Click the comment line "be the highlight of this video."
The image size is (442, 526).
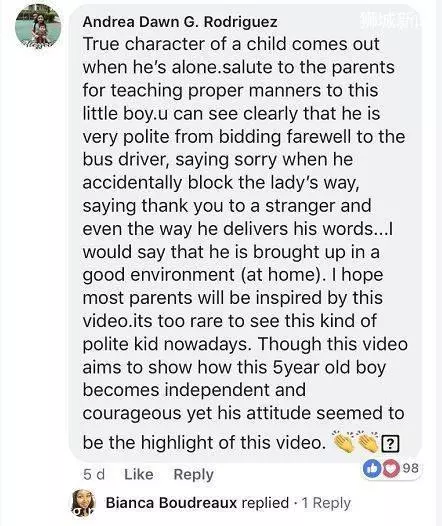click(204, 442)
